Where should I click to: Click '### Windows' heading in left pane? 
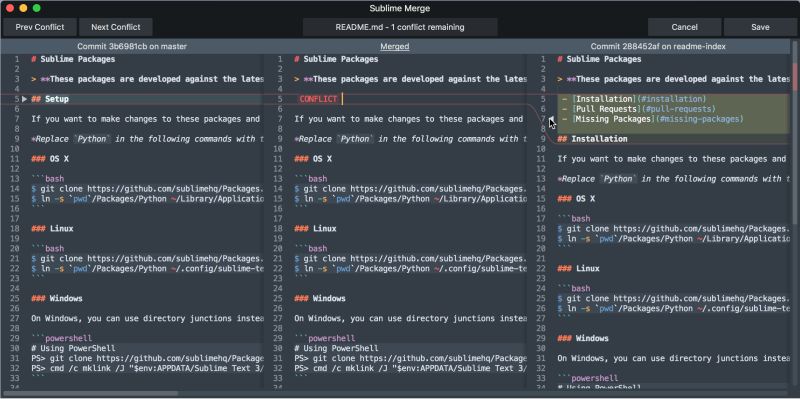click(x=57, y=298)
